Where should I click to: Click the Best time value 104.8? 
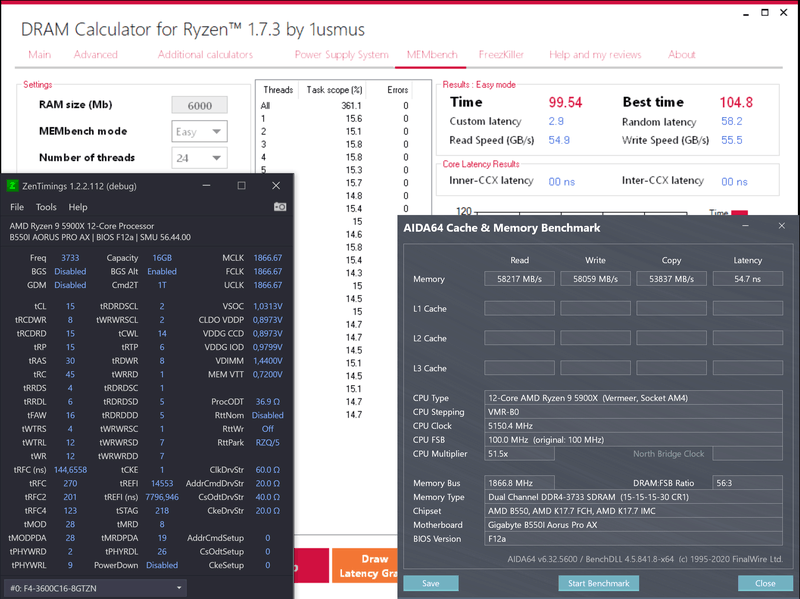tap(736, 103)
